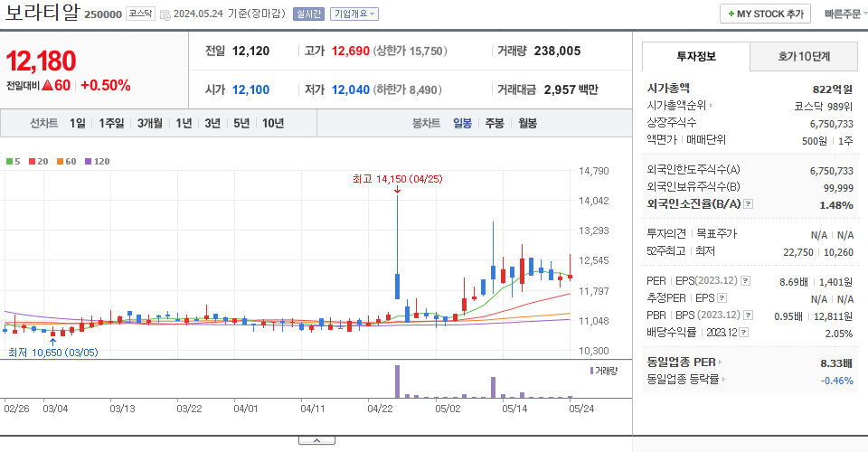Click the tall 04/25 volume bar

[398, 381]
